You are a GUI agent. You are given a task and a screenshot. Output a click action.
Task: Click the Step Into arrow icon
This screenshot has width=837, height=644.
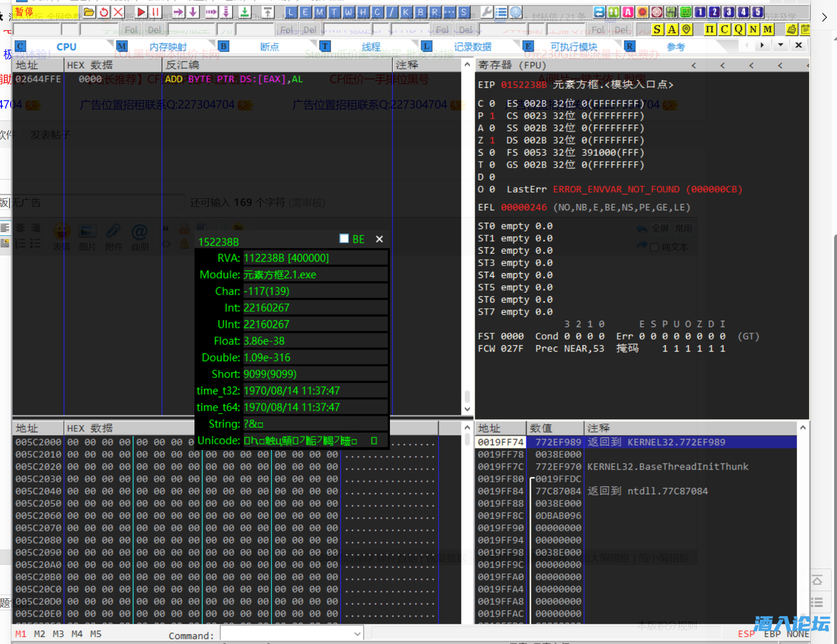coord(178,12)
